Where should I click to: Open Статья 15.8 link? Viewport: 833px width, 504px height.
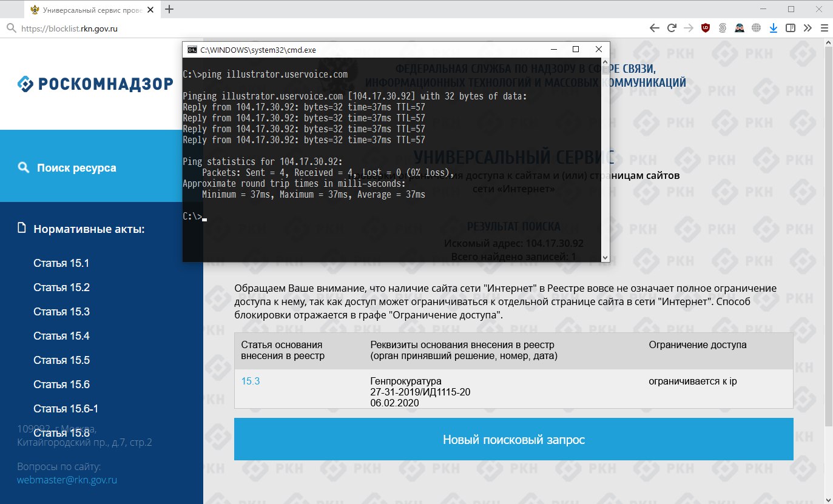61,433
